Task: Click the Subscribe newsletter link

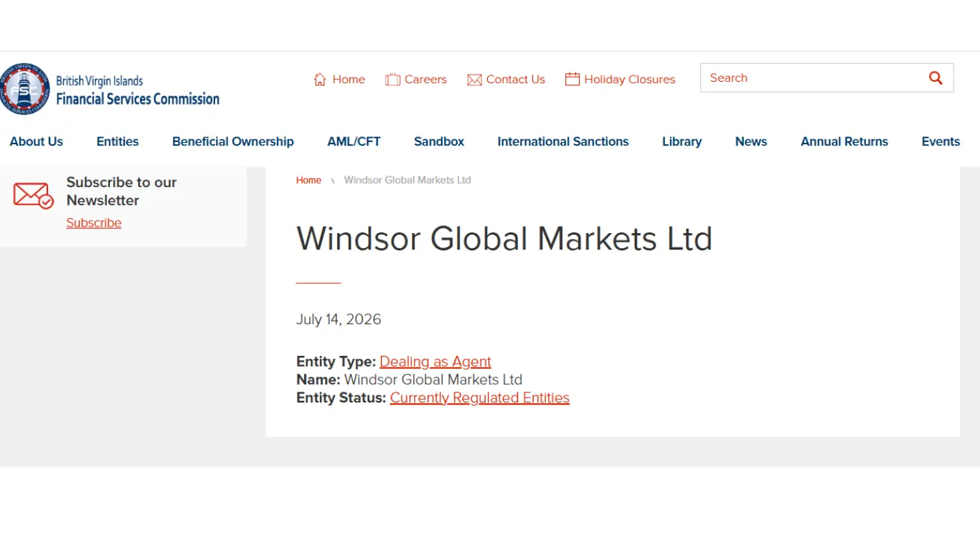Action: click(x=94, y=223)
